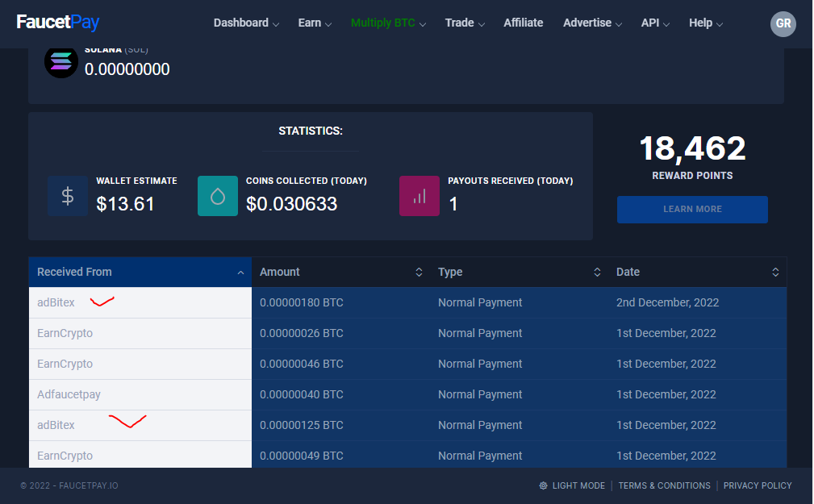The width and height of the screenshot is (814, 504).
Task: Click the teal droplet coins collected icon
Action: 218,196
